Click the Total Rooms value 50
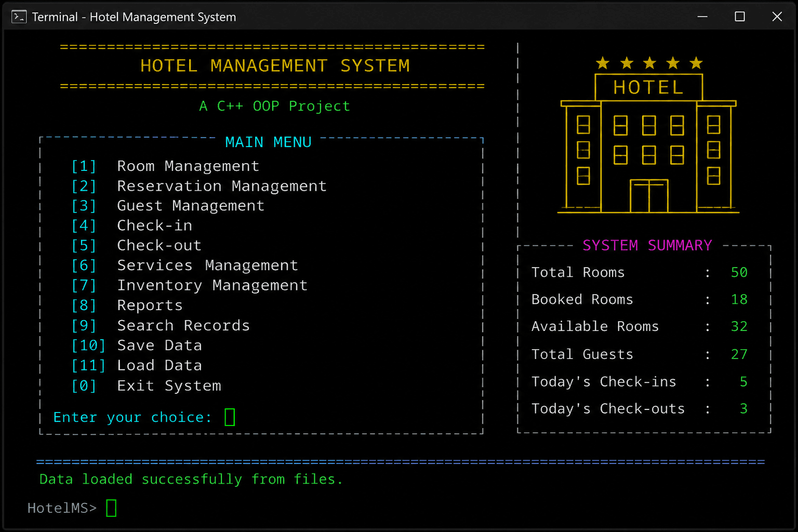The image size is (798, 532). click(x=739, y=272)
